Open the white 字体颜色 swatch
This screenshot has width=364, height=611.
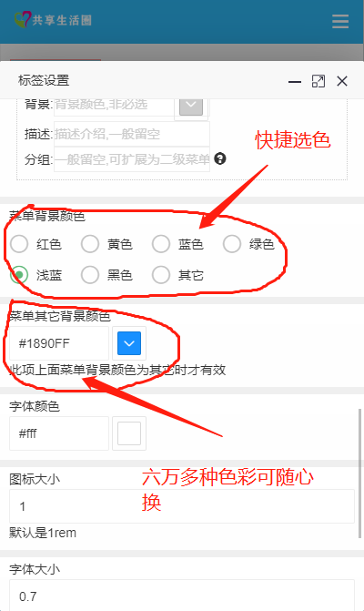129,433
